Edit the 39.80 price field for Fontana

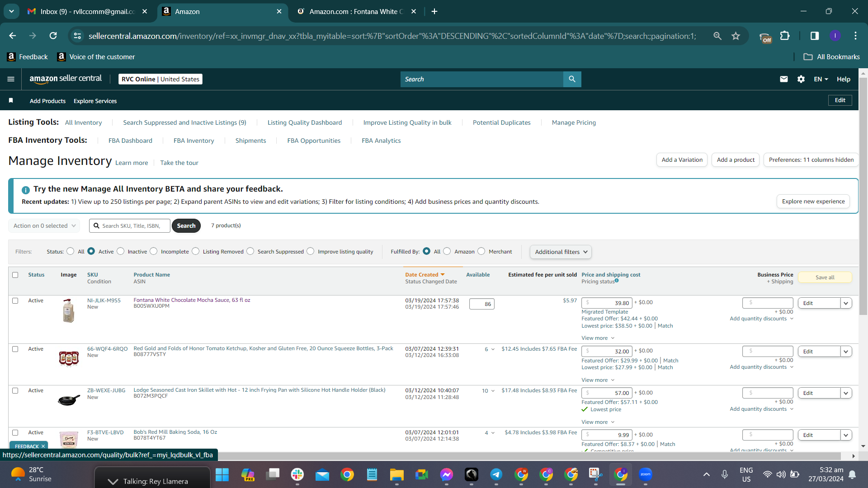[x=606, y=303]
